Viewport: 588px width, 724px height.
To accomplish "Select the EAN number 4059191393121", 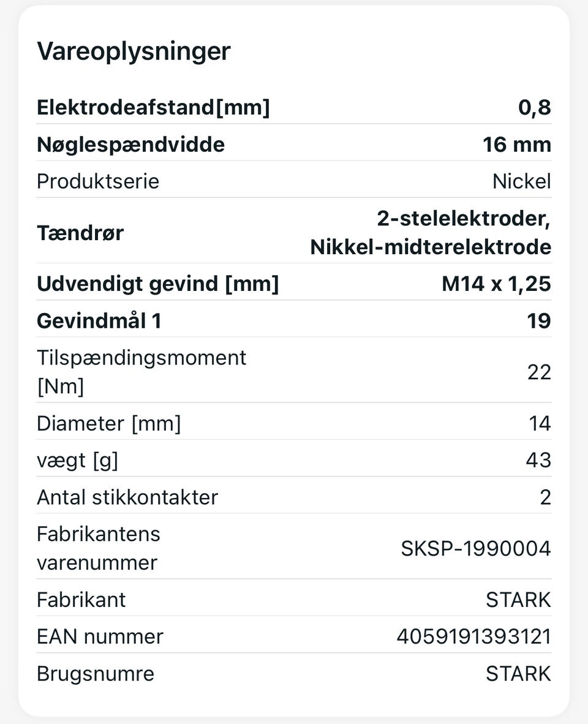I will click(473, 637).
